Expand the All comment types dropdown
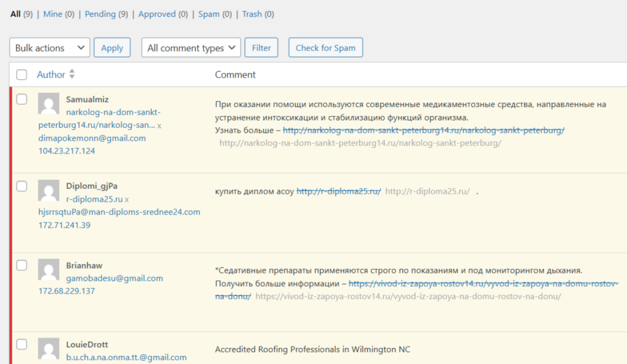Screen dimensions: 627x364 click(190, 48)
